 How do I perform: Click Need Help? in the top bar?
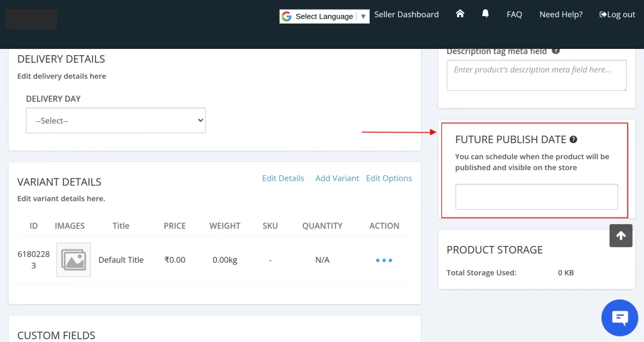[561, 14]
